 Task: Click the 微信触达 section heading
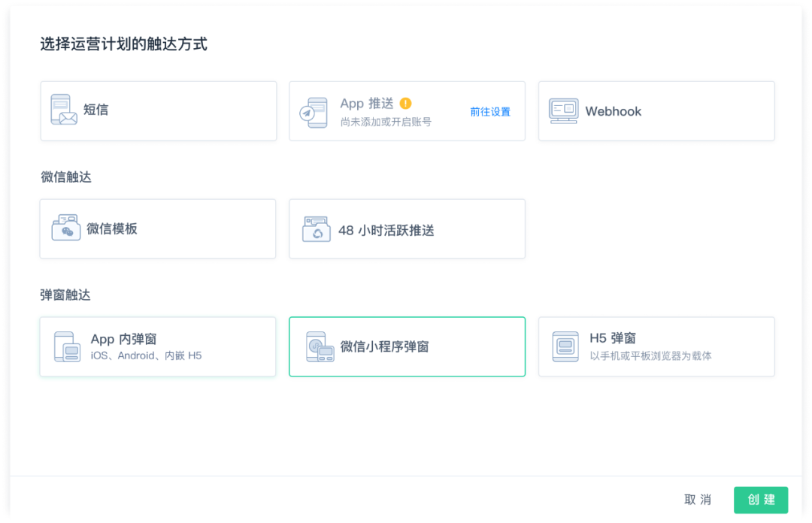[x=66, y=177]
